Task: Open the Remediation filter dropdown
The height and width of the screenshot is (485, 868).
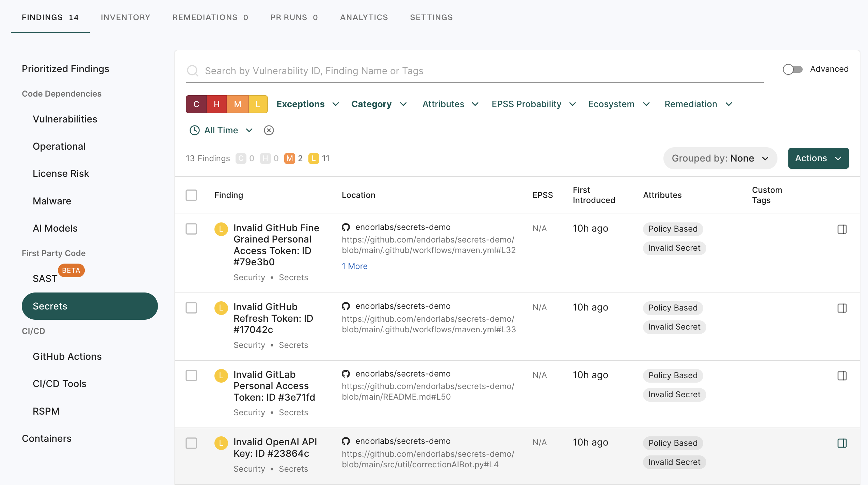Action: click(x=698, y=104)
